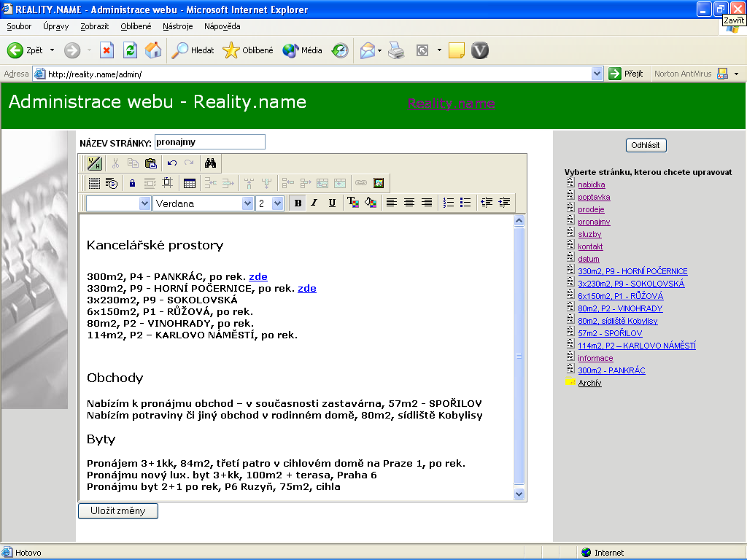Viewport: 747px width, 560px height.
Task: Open the 'kontakt' page link in sidebar
Action: (x=590, y=246)
